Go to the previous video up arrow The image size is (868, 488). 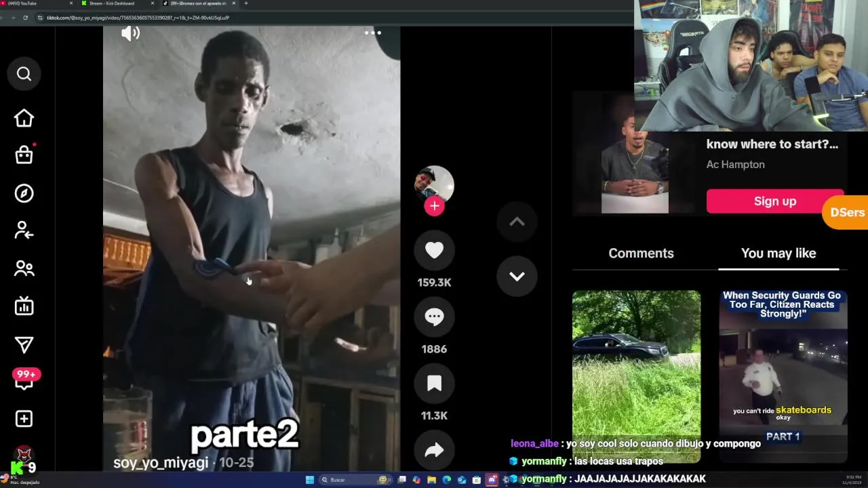pyautogui.click(x=517, y=222)
